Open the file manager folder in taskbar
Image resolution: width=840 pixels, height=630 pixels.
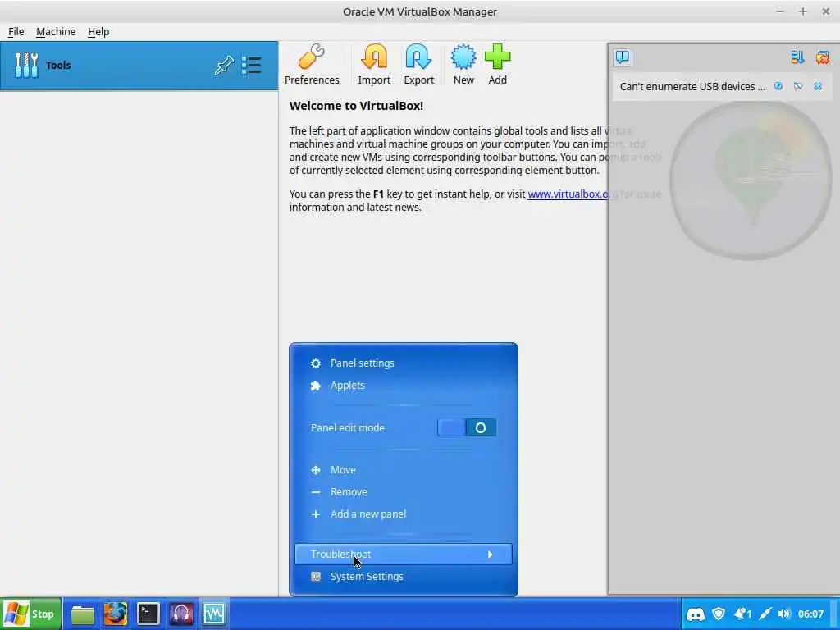(83, 614)
